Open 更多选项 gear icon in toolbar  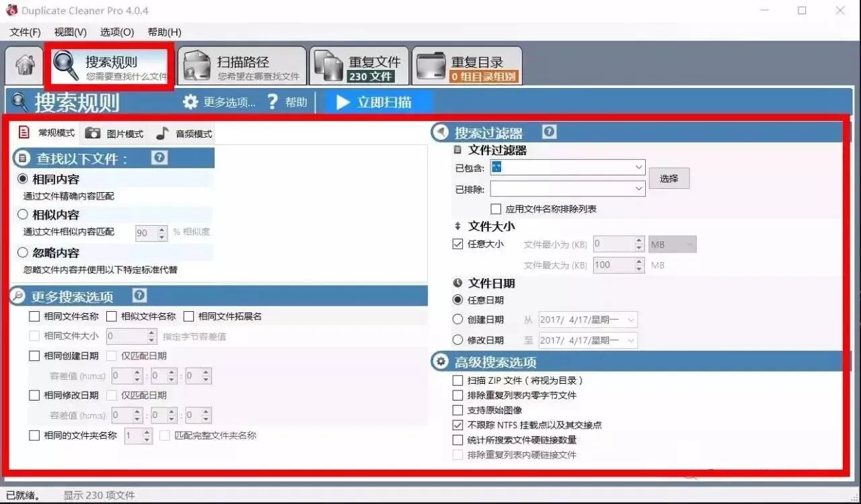coord(192,101)
